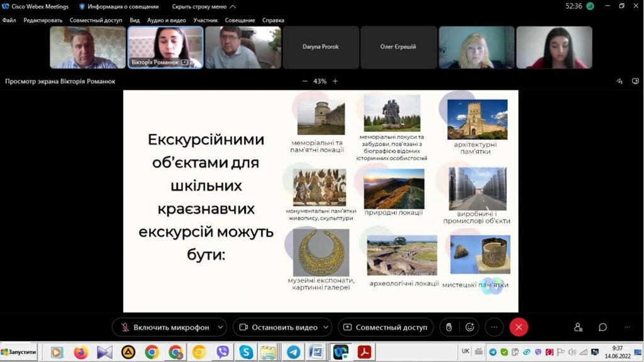
Task: Click Совместный доступ share button
Action: 385,327
